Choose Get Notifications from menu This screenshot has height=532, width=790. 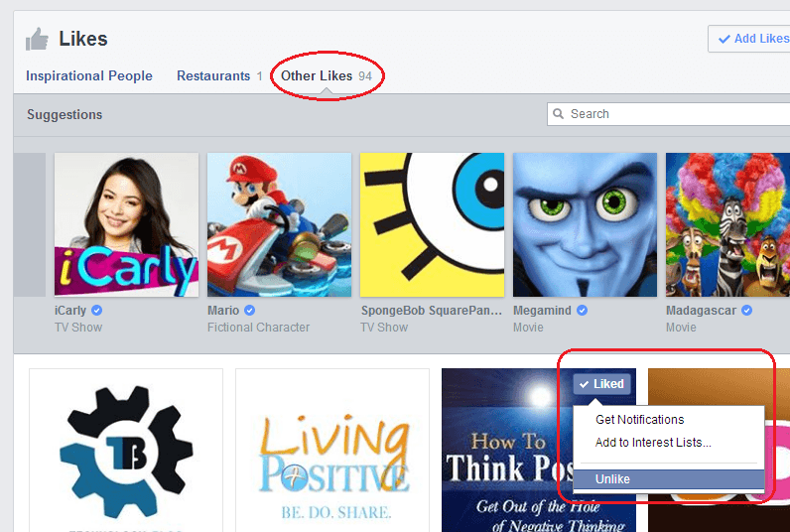pyautogui.click(x=639, y=420)
